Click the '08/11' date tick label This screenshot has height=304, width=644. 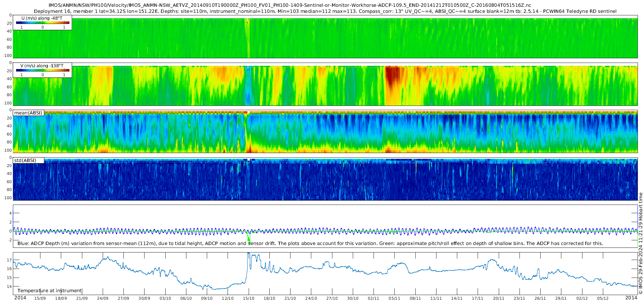[x=415, y=298]
